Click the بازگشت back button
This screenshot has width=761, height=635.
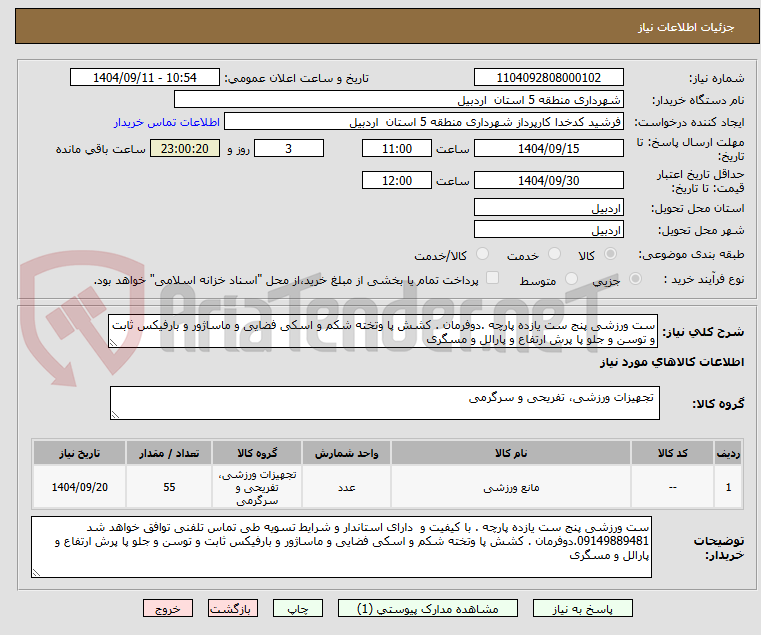tap(233, 608)
